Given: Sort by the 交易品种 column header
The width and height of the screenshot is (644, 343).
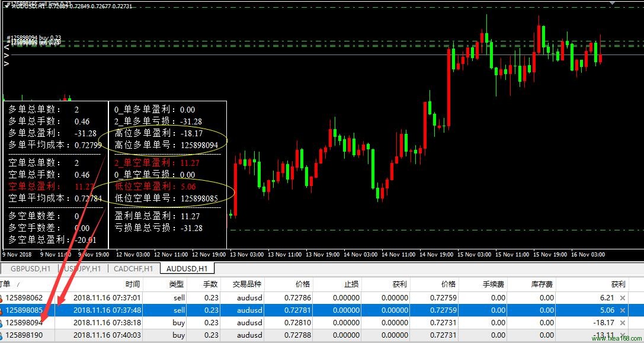Looking at the screenshot, I should [x=247, y=284].
